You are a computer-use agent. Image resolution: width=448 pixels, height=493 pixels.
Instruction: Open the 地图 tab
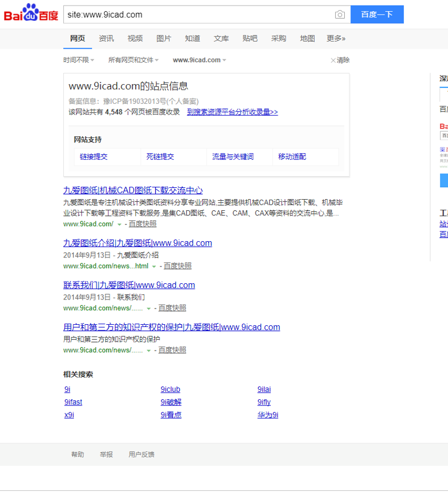click(307, 39)
